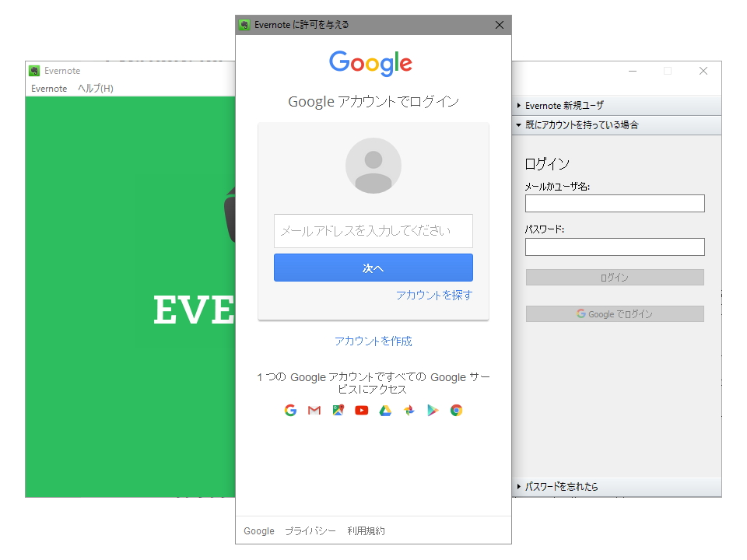This screenshot has width=747, height=560.
Task: Click the アカウントを作成 link
Action: [373, 341]
